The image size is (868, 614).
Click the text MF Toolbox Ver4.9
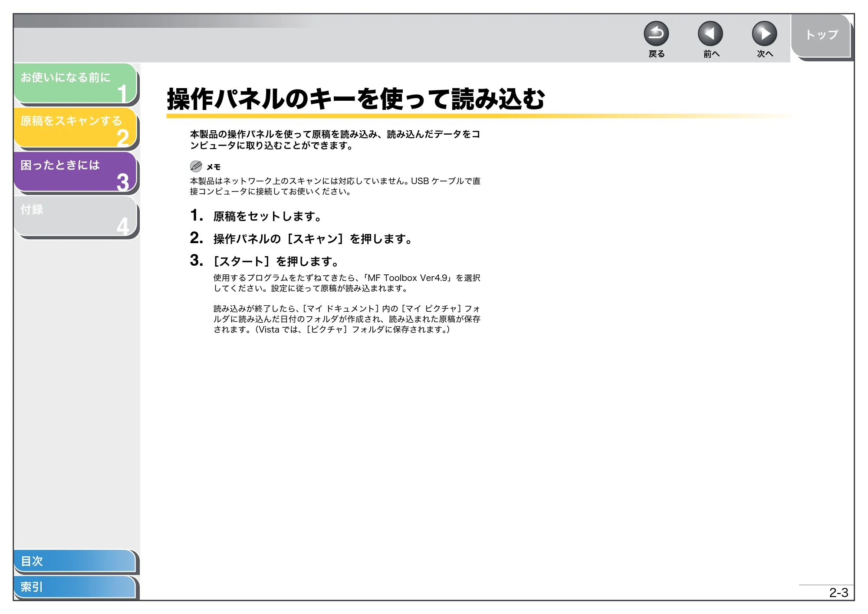(x=408, y=278)
